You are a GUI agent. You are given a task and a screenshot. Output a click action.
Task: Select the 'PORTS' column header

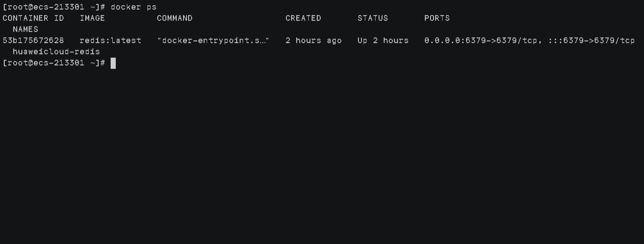click(437, 18)
